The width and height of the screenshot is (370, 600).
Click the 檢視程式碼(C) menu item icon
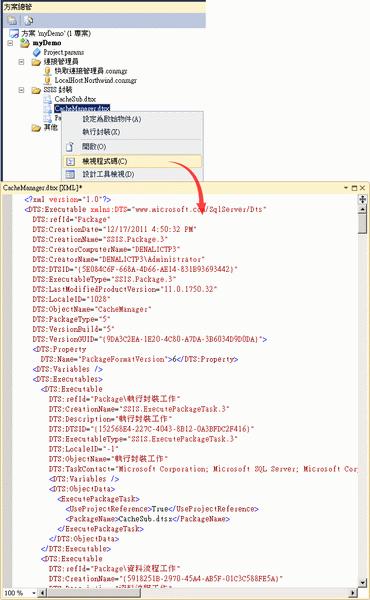[70, 161]
